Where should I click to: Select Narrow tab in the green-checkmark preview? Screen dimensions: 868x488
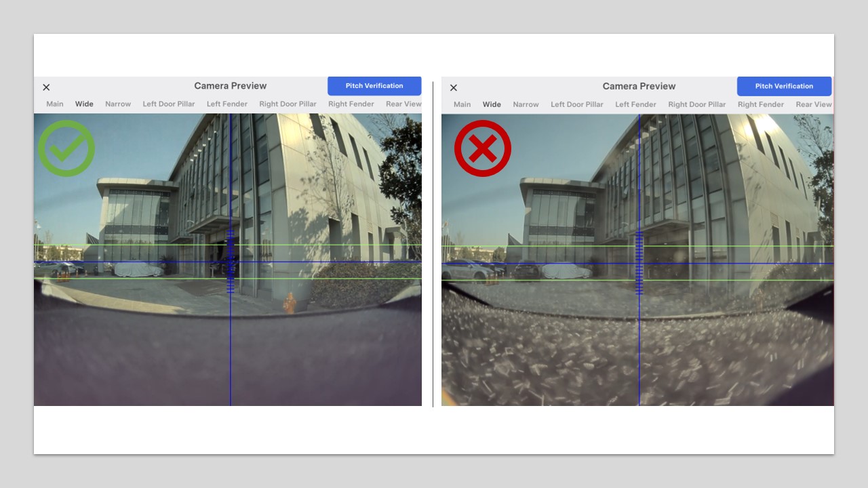click(x=118, y=104)
